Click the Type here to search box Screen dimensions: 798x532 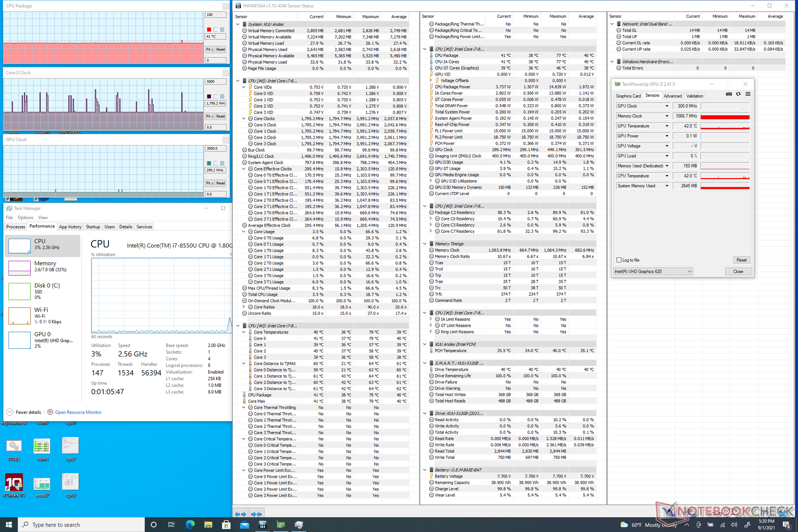click(x=82, y=524)
